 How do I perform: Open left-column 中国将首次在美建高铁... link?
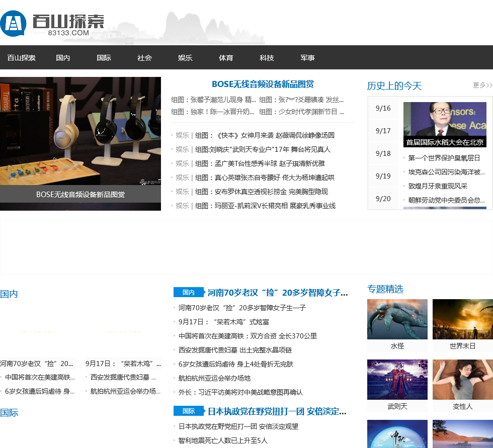coord(40,377)
